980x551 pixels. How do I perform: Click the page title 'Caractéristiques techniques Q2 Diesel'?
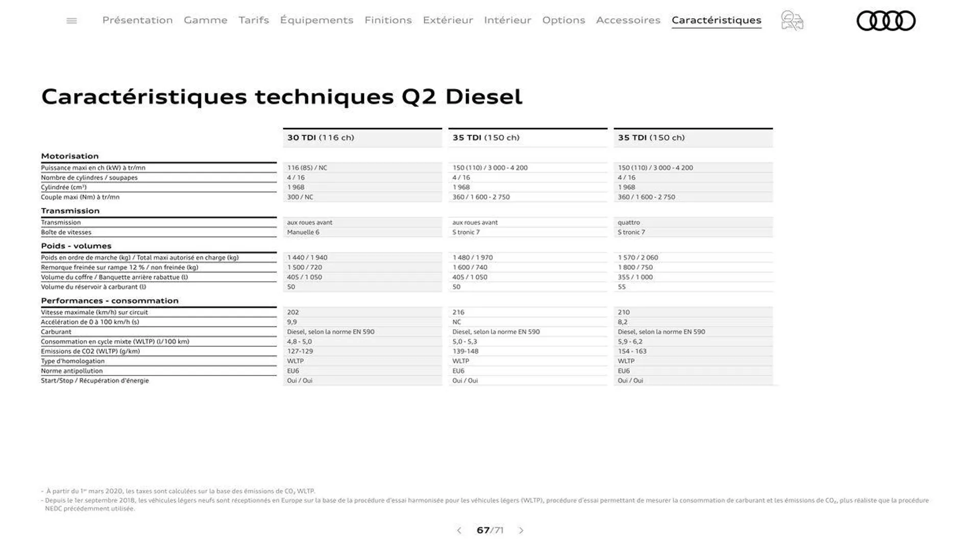pyautogui.click(x=282, y=97)
